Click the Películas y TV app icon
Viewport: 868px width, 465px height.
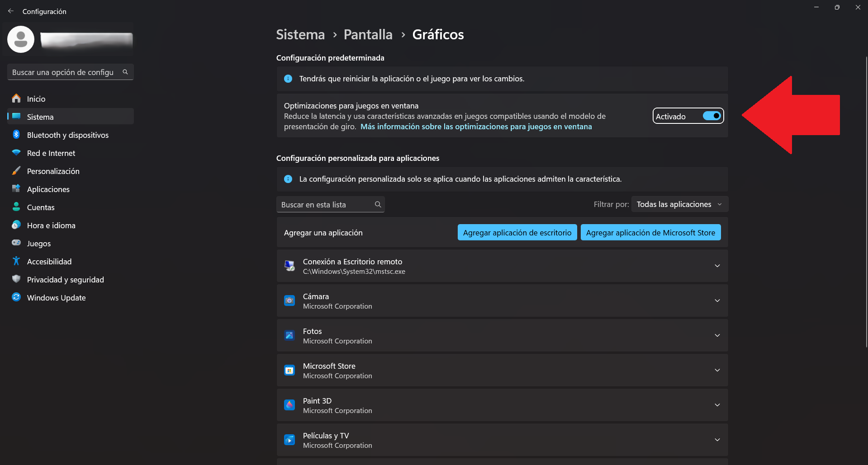(289, 440)
